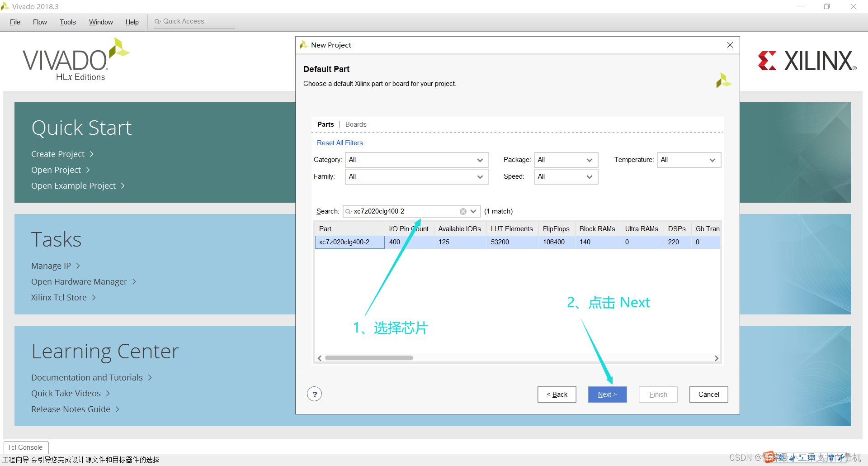Click Open Example Project link
Image resolution: width=868 pixels, height=466 pixels.
point(73,186)
